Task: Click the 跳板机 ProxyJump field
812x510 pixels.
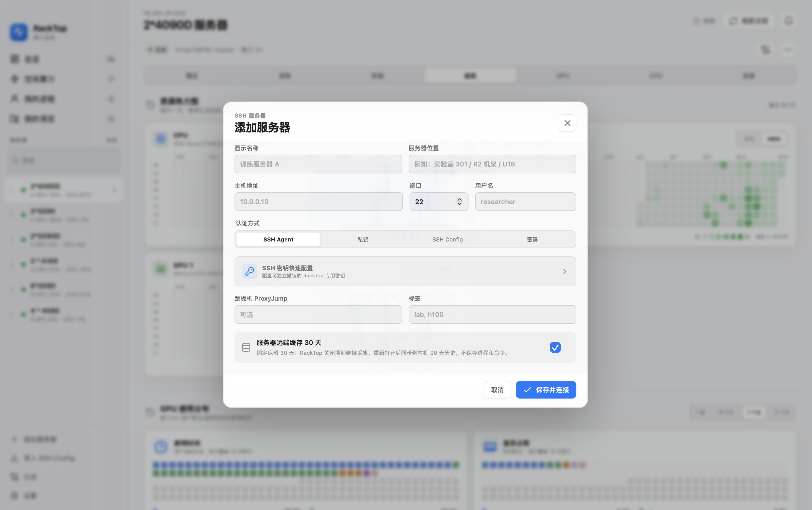Action: tap(318, 314)
